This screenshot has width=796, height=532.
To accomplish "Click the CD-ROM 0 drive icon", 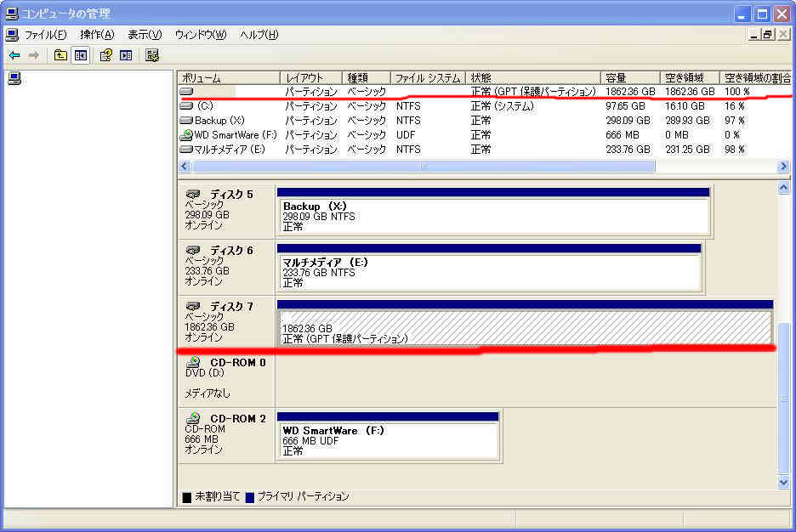I will tap(193, 362).
